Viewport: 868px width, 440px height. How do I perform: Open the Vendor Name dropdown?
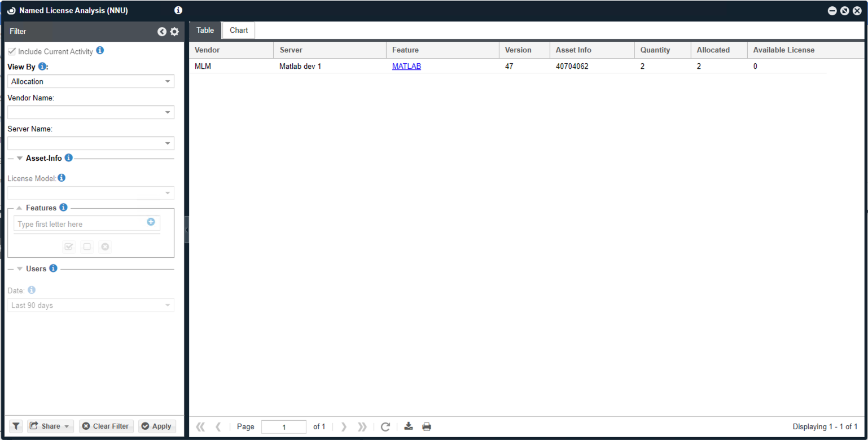tap(91, 112)
